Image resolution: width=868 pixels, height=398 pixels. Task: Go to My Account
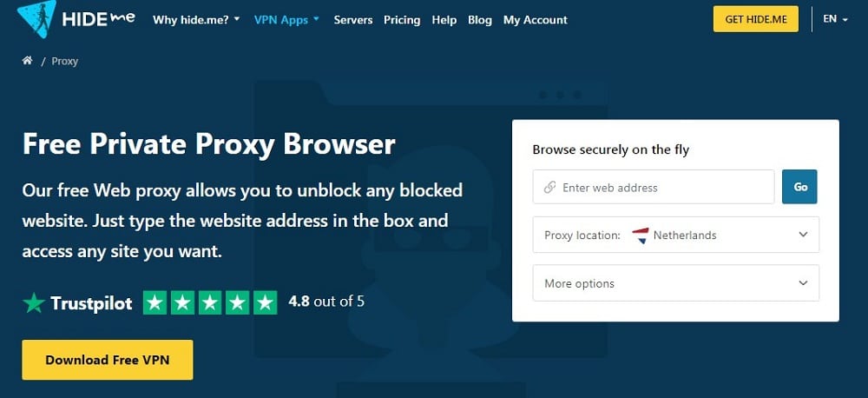tap(536, 20)
